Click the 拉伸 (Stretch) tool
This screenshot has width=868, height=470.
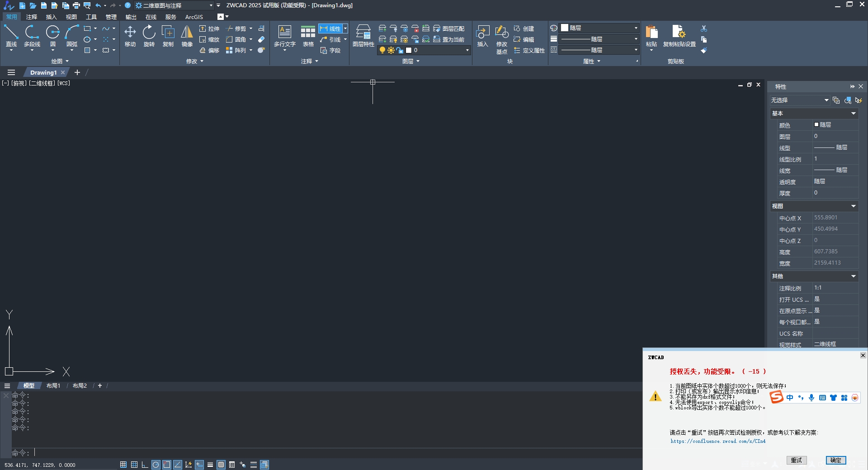[x=209, y=28]
